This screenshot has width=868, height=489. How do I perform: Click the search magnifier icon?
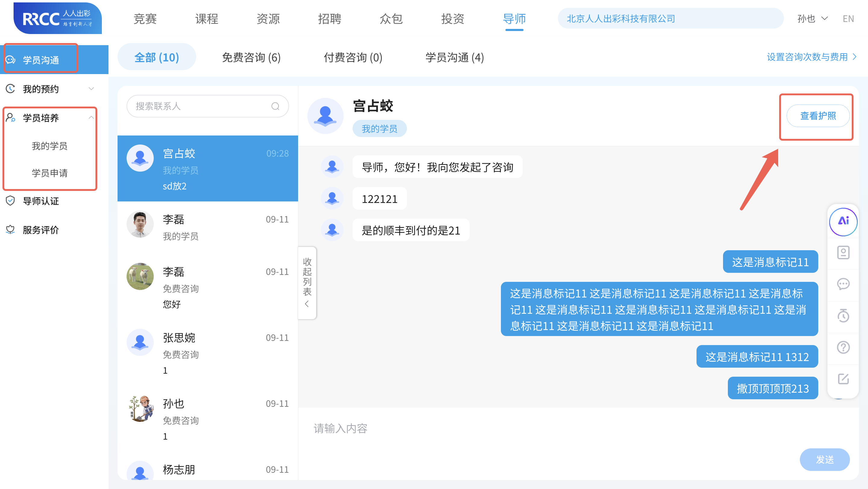pos(275,106)
